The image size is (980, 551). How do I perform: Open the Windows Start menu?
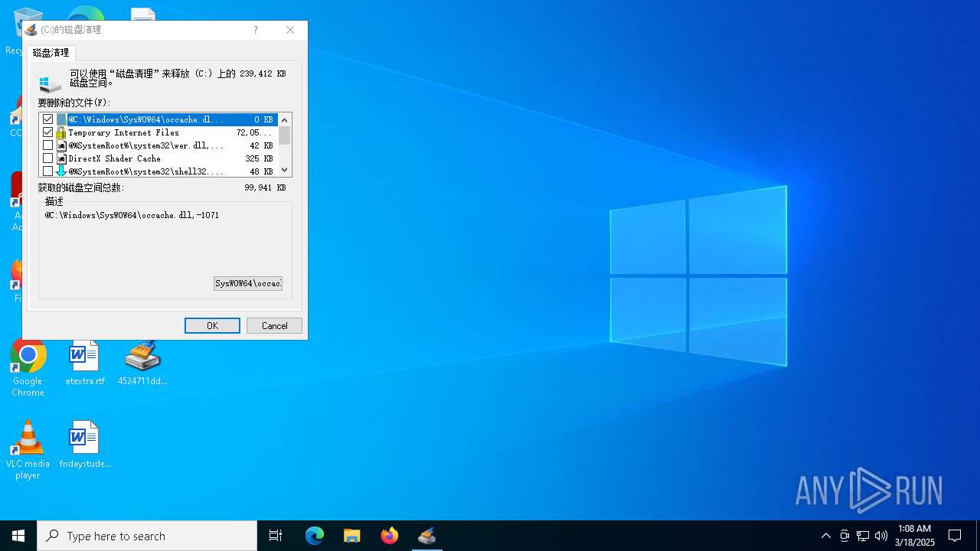coord(18,536)
